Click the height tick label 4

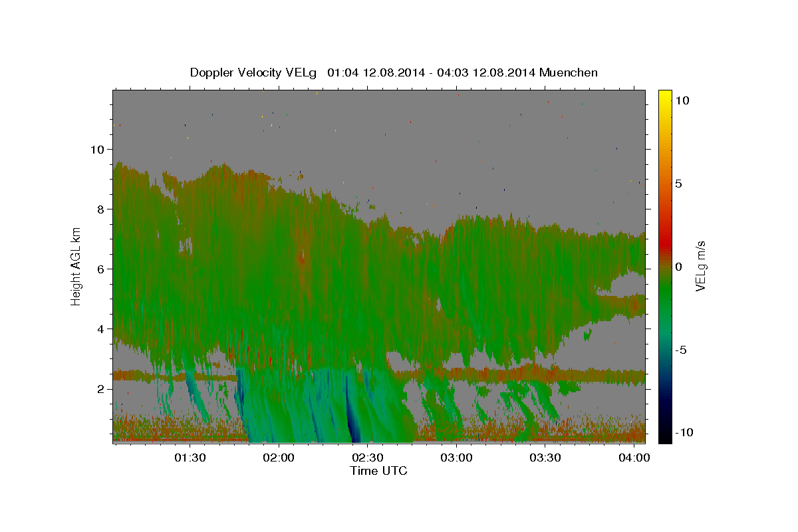pos(100,329)
